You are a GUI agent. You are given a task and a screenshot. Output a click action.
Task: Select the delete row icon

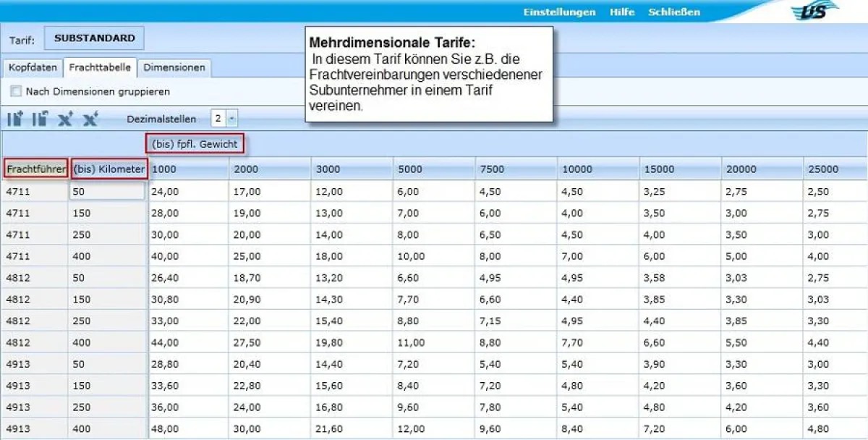pos(89,118)
